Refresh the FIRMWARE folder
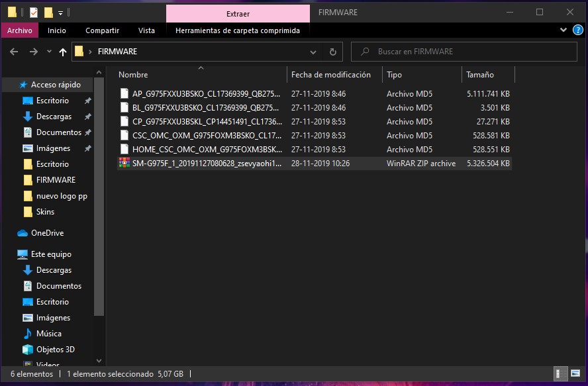This screenshot has height=386, width=588. (x=332, y=52)
